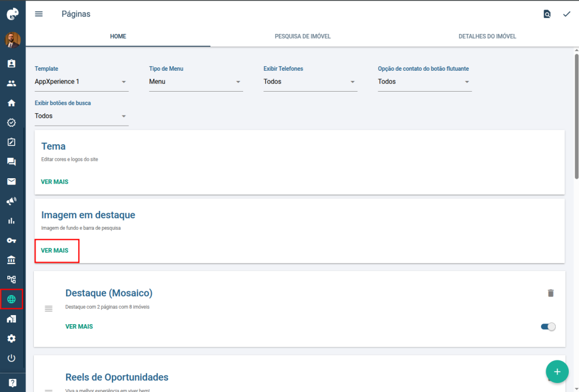
Task: Click VER MAIS under Destaque (Mosaico)
Action: pyautogui.click(x=79, y=326)
